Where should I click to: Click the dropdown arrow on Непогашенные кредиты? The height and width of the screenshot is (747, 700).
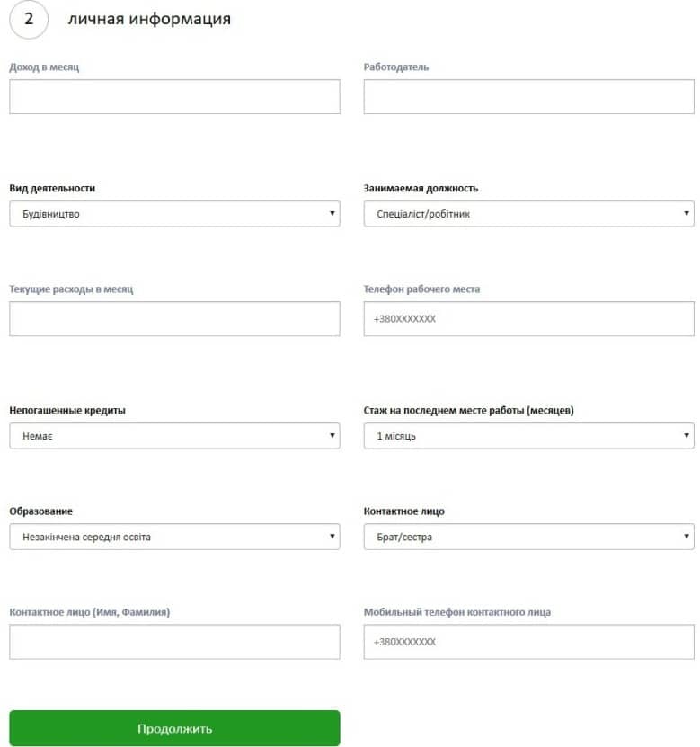331,435
